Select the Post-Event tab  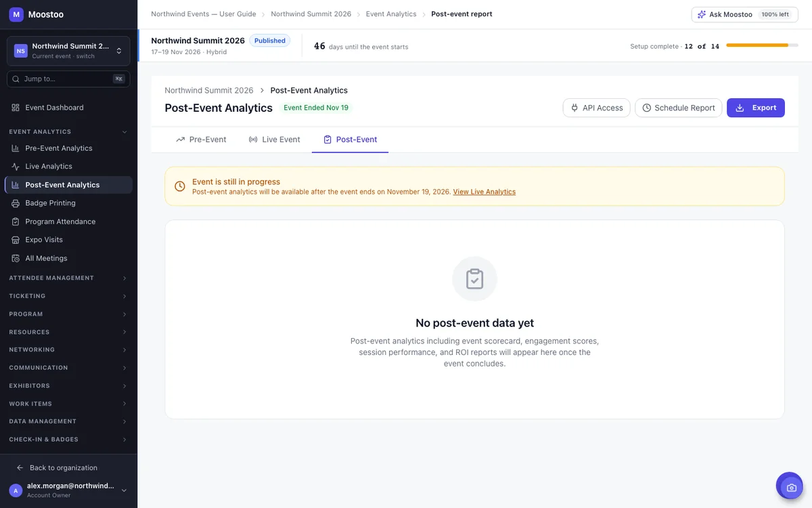coord(350,140)
